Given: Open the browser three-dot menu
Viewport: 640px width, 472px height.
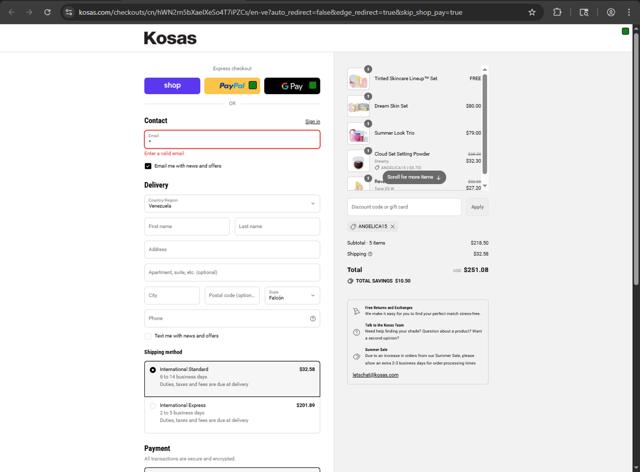Looking at the screenshot, I should [x=629, y=12].
